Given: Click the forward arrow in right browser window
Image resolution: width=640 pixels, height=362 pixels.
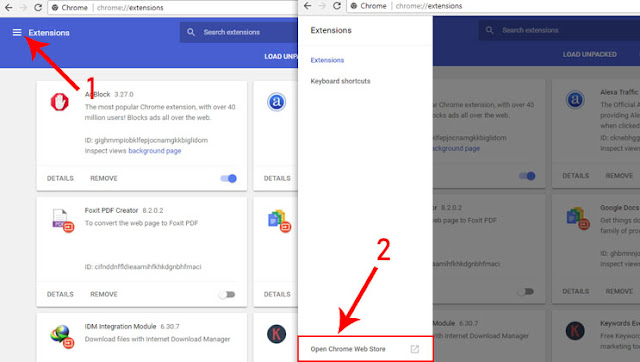Looking at the screenshot, I should [322, 6].
